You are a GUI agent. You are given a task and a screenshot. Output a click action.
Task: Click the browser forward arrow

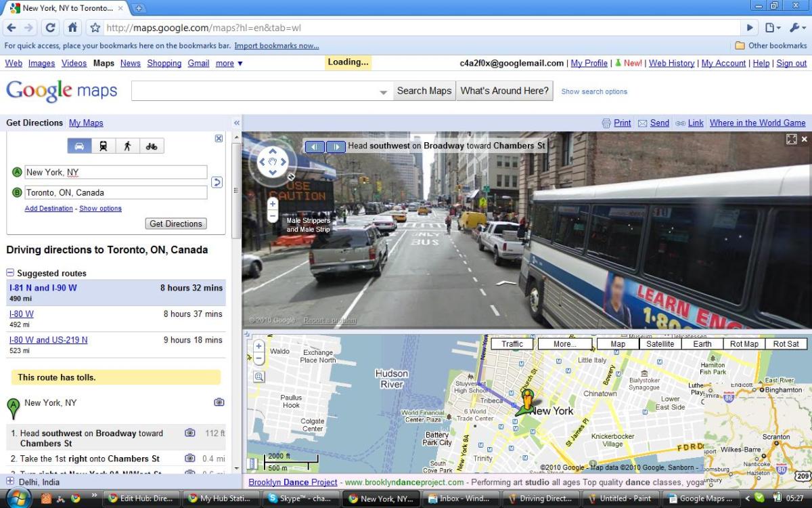28,28
